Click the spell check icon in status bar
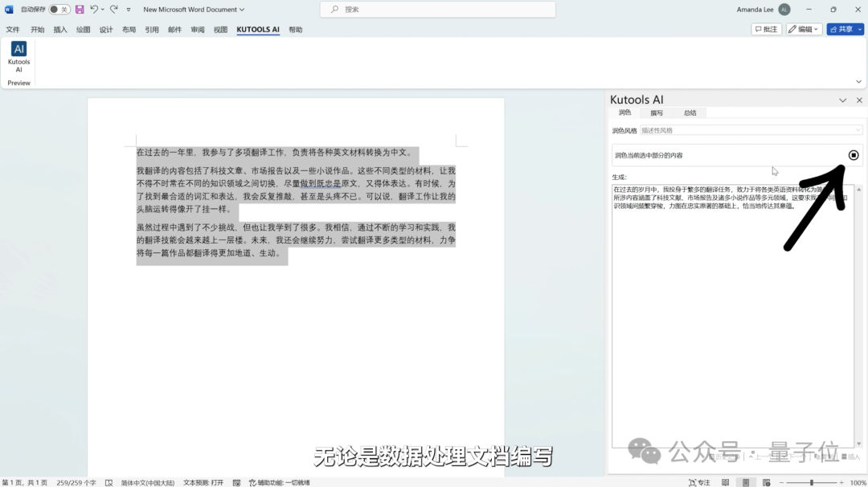 point(108,483)
